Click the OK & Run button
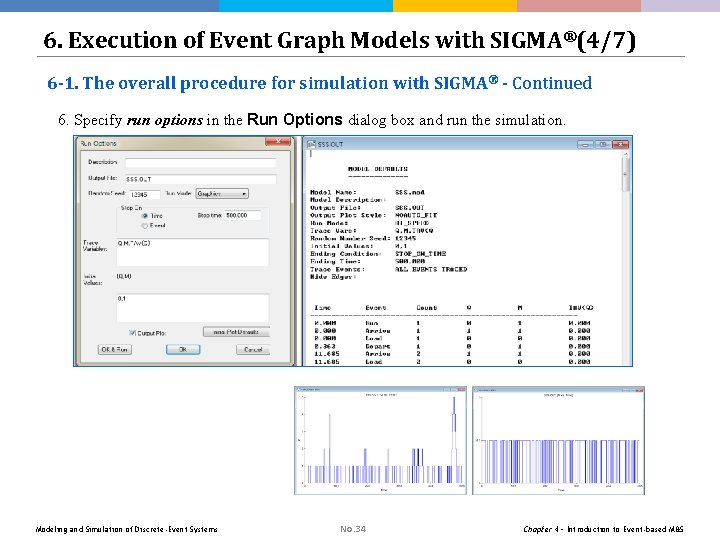The image size is (720, 540). coord(114,349)
